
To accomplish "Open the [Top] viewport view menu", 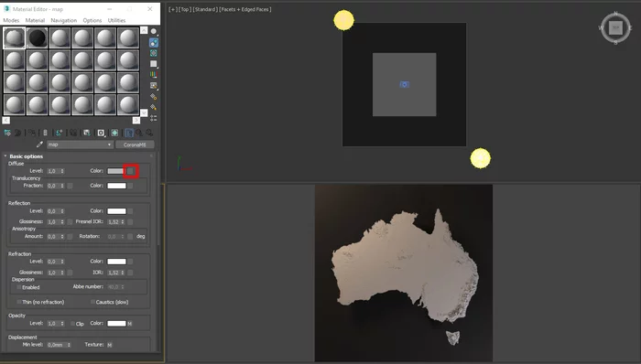I will point(184,9).
